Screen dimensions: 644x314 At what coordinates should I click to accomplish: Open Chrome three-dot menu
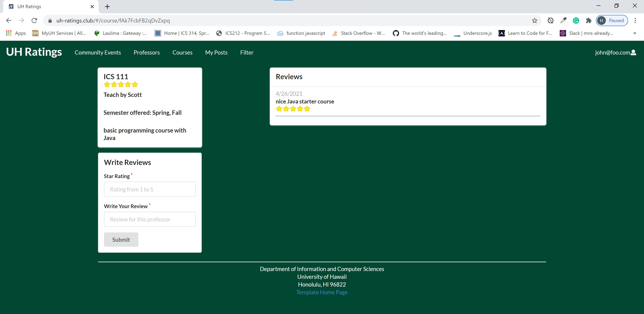(x=635, y=20)
